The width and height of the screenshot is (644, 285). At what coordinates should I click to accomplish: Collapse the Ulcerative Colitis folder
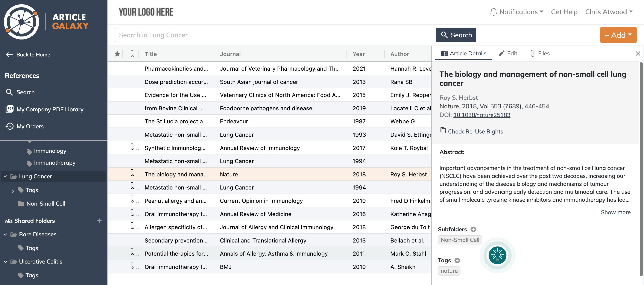(5, 262)
